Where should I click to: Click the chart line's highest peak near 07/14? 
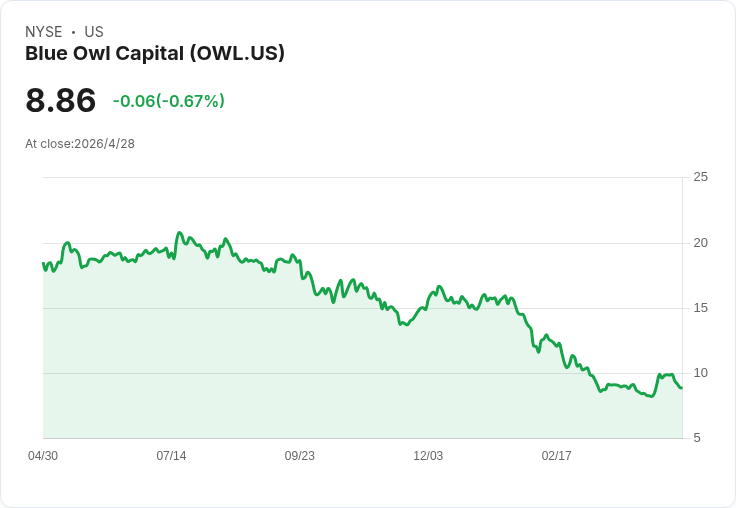point(179,233)
